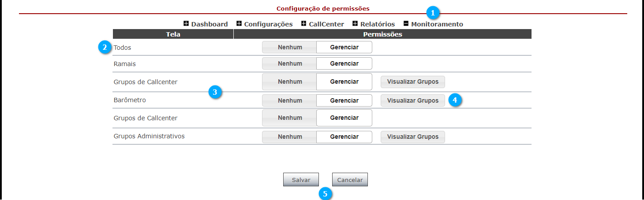Choose Gerenciar for Barômetro row

coord(344,100)
